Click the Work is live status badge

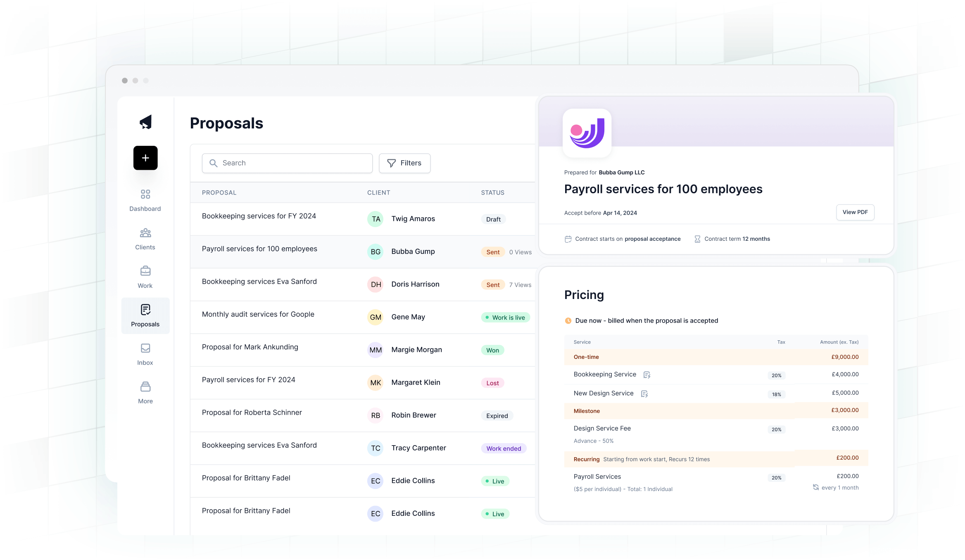[505, 318]
